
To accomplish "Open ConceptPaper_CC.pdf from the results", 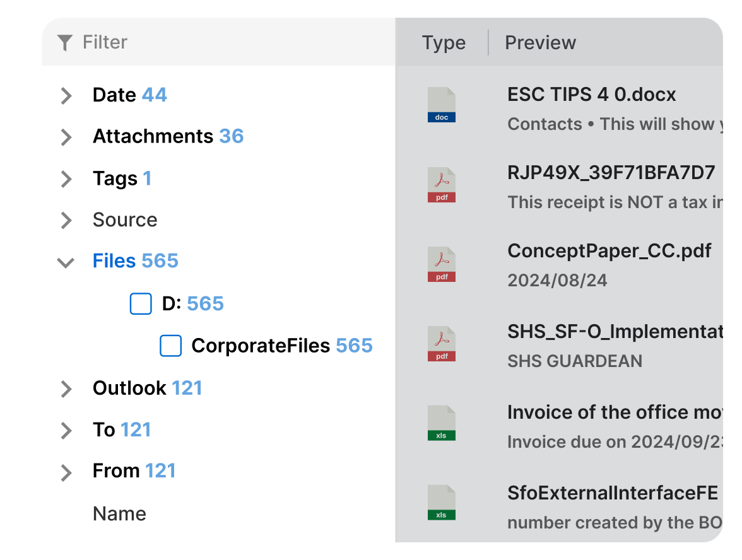I will tap(609, 251).
